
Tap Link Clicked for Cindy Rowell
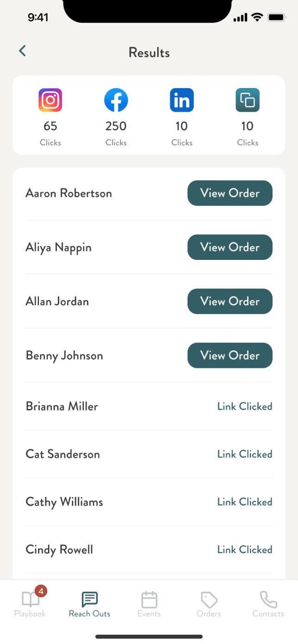244,549
